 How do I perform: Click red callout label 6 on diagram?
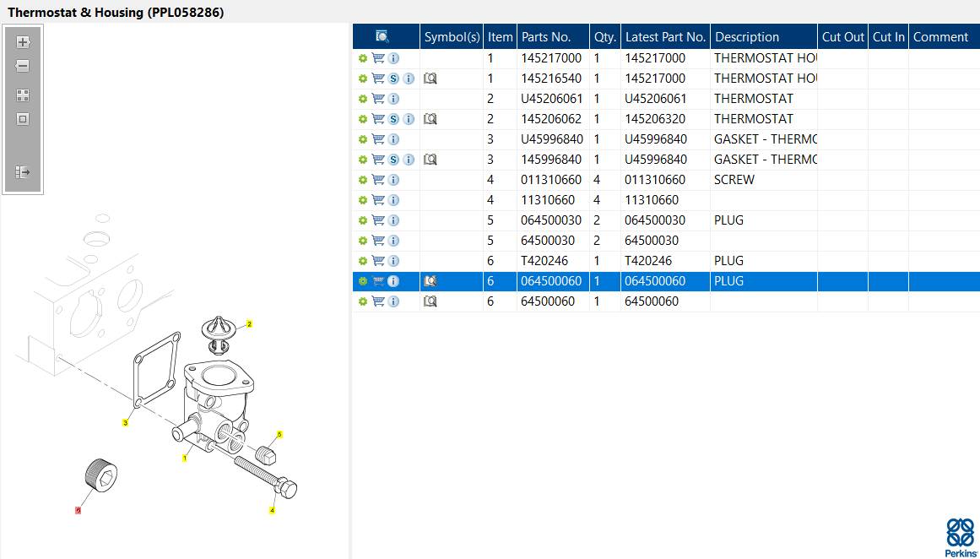[79, 510]
